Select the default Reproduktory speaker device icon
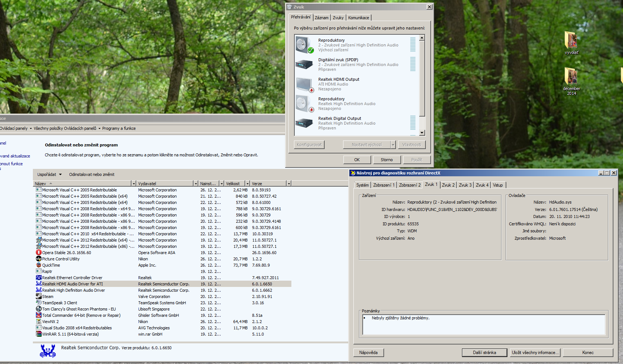 click(x=304, y=45)
